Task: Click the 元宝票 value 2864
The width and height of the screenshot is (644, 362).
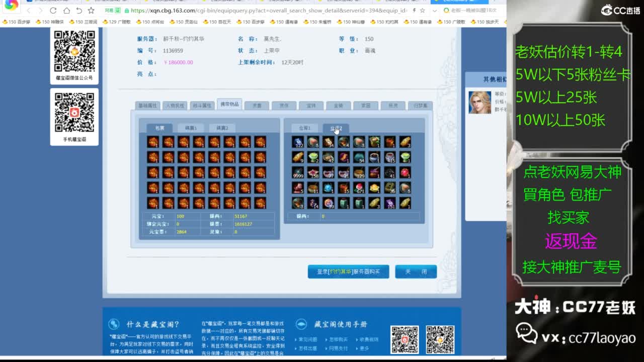Action: [x=182, y=232]
